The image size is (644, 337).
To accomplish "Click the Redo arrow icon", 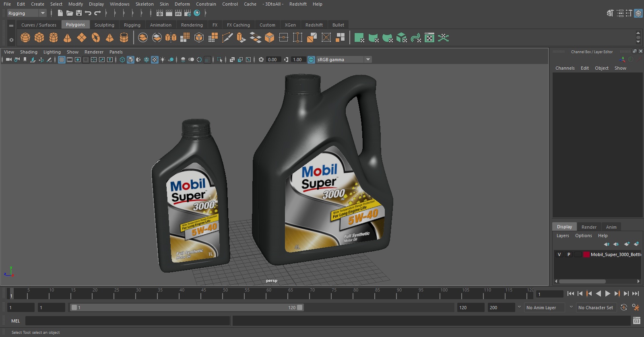I will [x=97, y=13].
